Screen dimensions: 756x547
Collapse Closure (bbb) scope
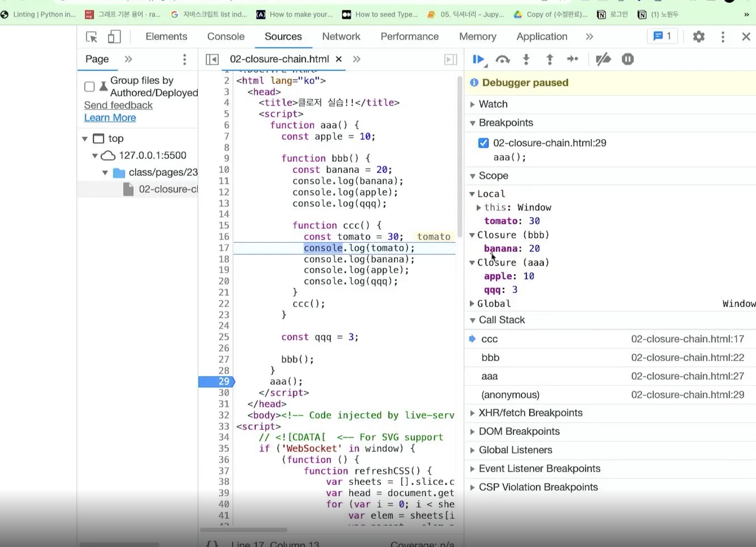pyautogui.click(x=472, y=235)
